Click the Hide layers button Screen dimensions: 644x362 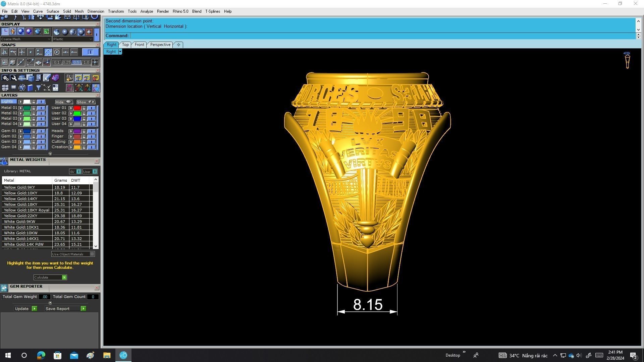click(64, 102)
